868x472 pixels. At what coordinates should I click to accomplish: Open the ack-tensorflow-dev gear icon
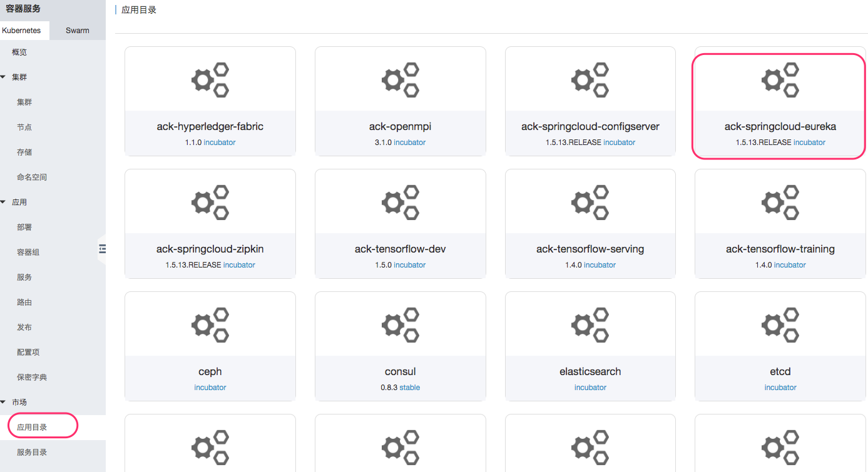click(401, 202)
